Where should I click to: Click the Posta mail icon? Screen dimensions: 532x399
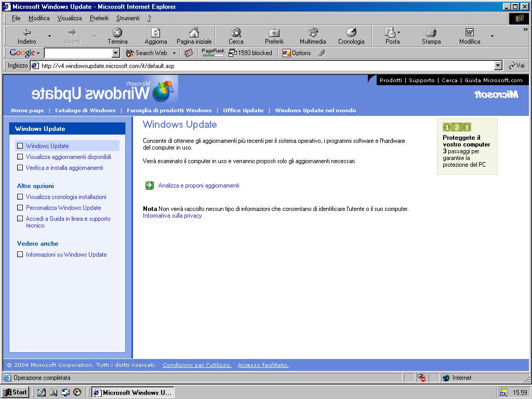[390, 33]
